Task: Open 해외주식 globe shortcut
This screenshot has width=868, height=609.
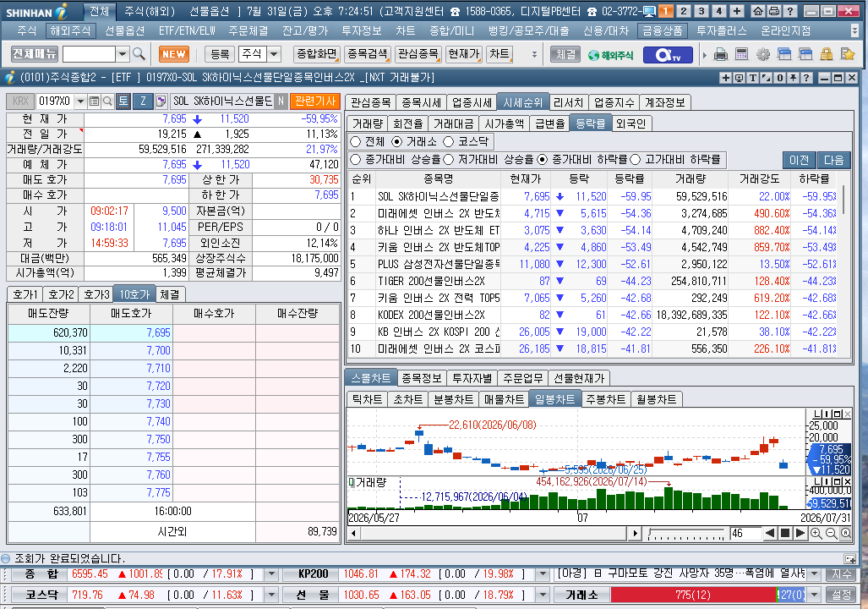Action: 610,55
